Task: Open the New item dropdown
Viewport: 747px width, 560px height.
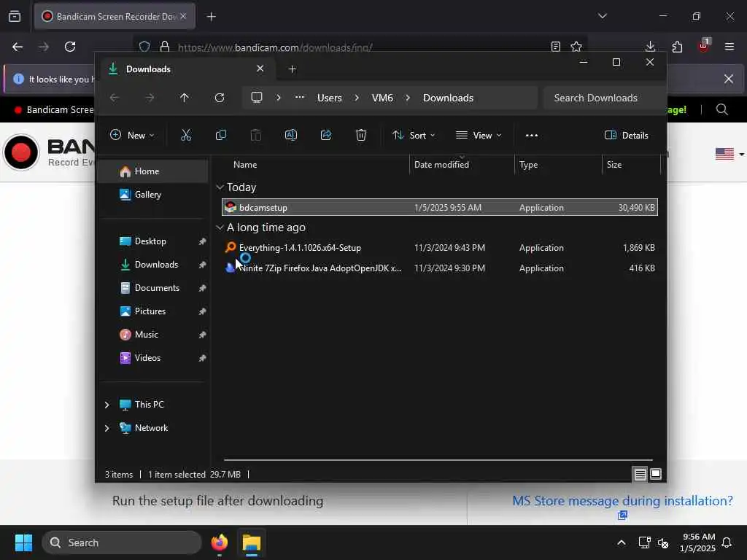Action: [132, 136]
